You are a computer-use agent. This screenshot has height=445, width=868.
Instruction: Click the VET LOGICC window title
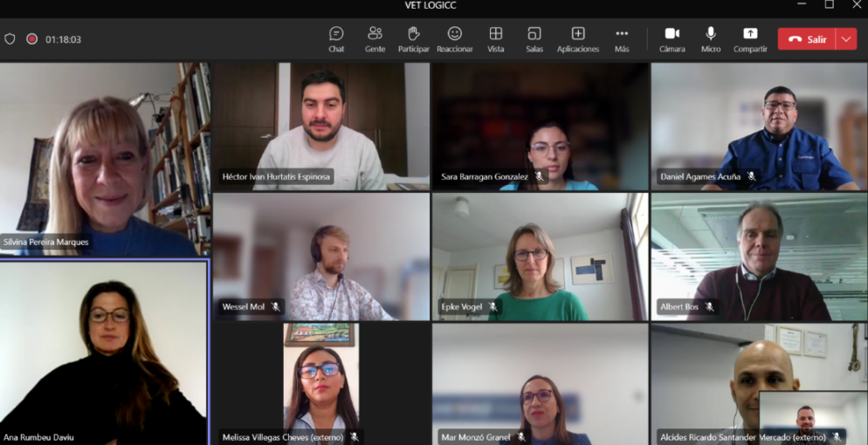pyautogui.click(x=431, y=5)
